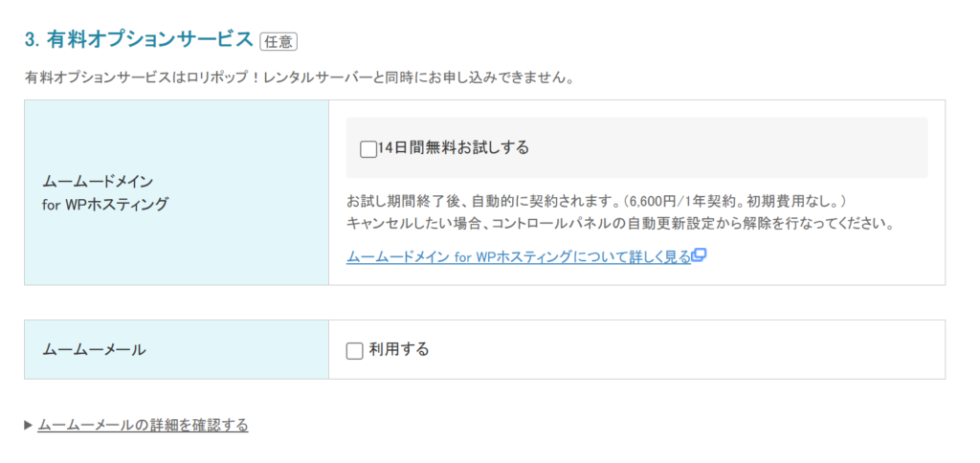
Task: Open ムームードメイン for WPホスティングについて詳しく見る link
Action: click(x=518, y=256)
